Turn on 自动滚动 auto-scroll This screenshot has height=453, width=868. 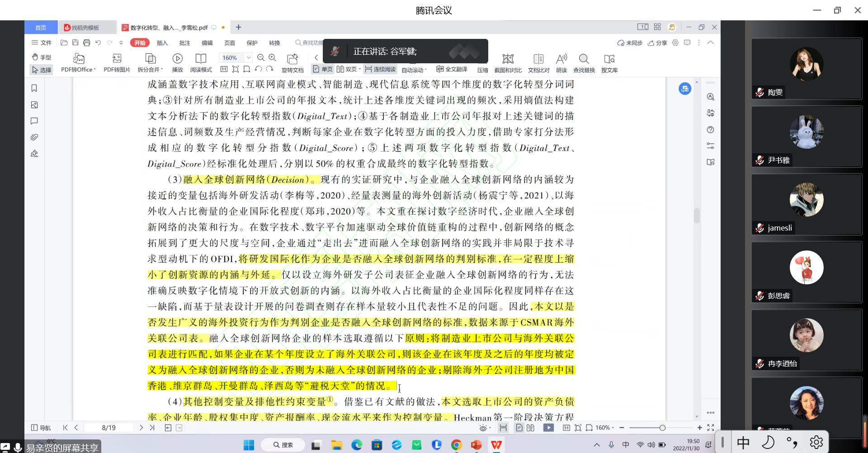coord(413,69)
